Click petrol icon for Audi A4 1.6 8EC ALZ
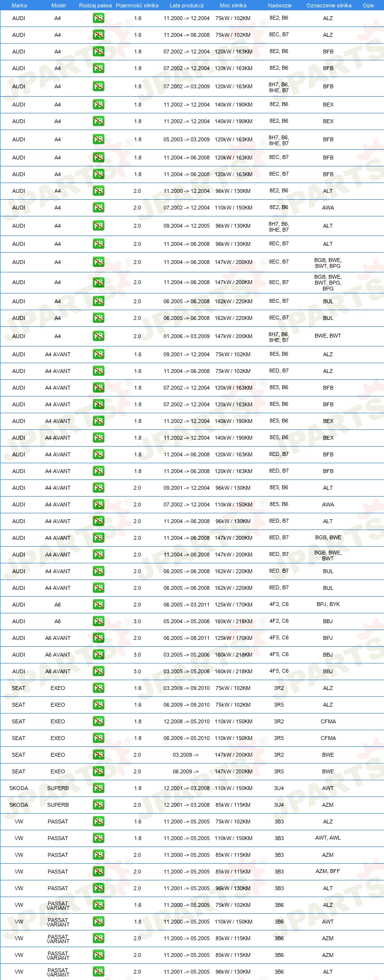 coord(98,35)
